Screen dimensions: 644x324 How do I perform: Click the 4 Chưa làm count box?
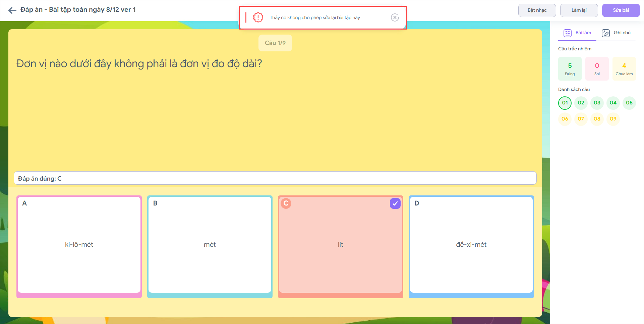pyautogui.click(x=624, y=69)
